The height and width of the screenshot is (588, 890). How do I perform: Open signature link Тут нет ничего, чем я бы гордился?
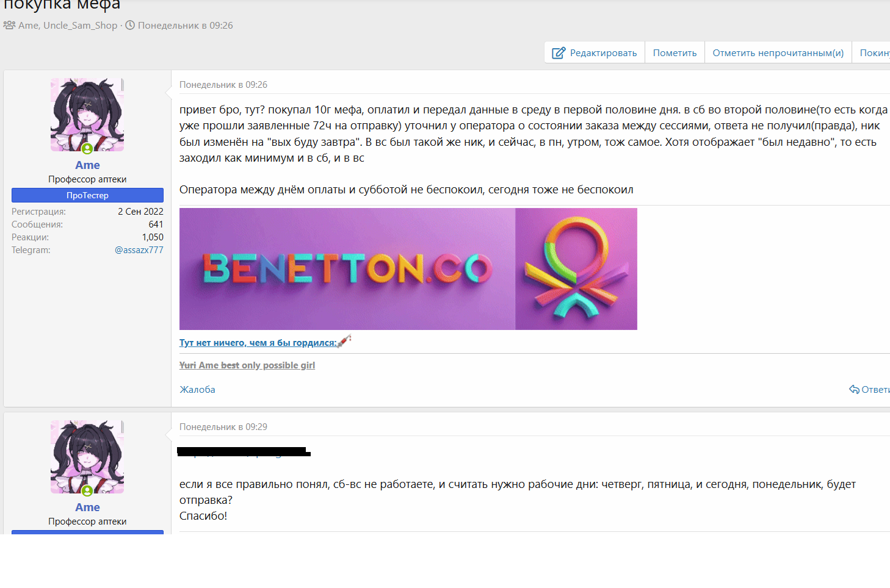pyautogui.click(x=258, y=343)
